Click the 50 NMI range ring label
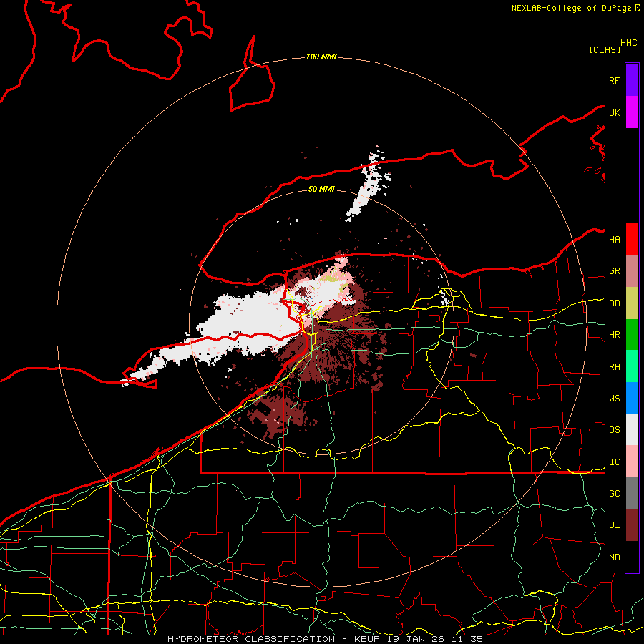Screen dimensions: 644x644 click(x=321, y=189)
